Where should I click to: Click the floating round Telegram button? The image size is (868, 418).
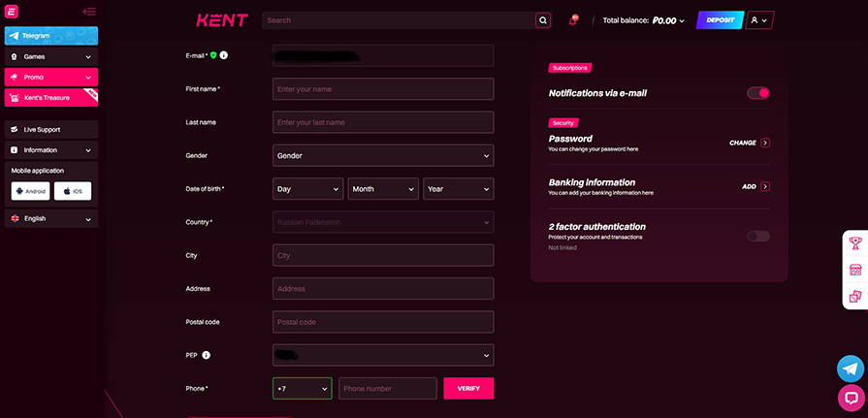coord(851,368)
